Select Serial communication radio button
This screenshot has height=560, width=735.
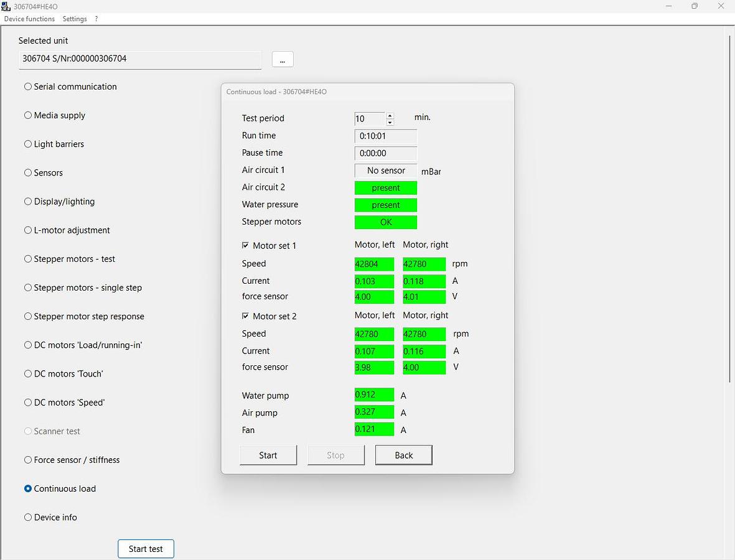tap(70, 86)
